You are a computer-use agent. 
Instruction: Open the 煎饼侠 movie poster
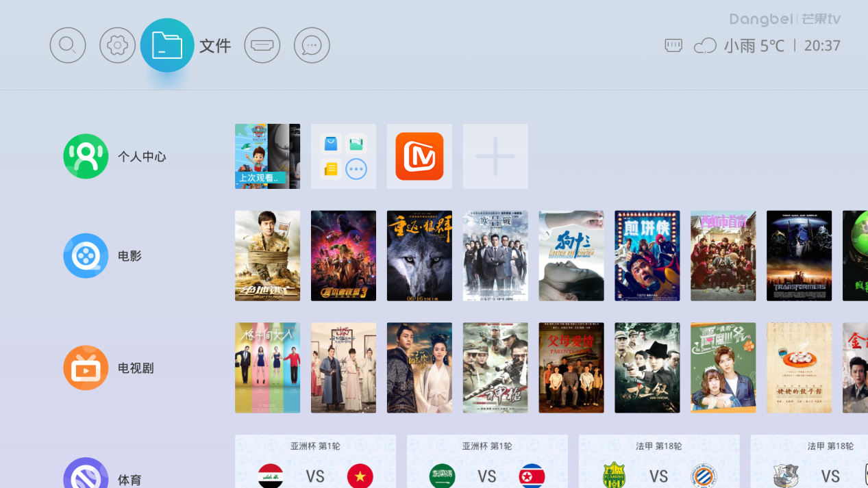pos(647,256)
